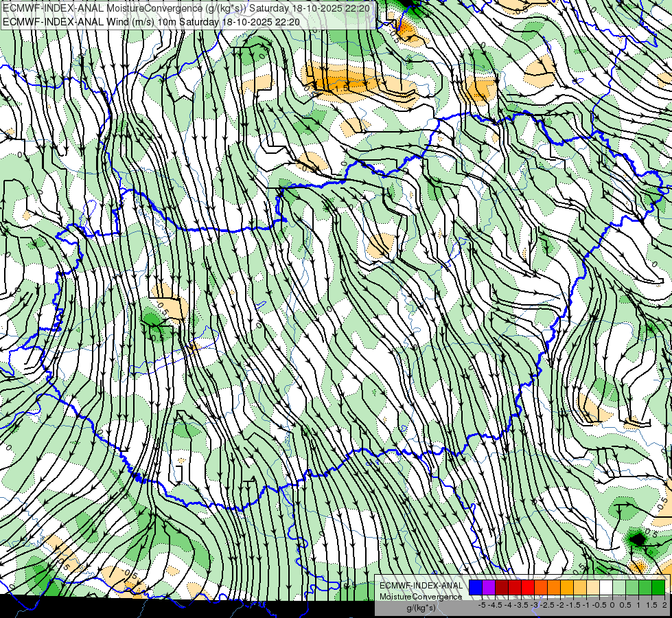Select the pale peach swatch between -1 and -0.5
The width and height of the screenshot is (672, 618).
593,588
